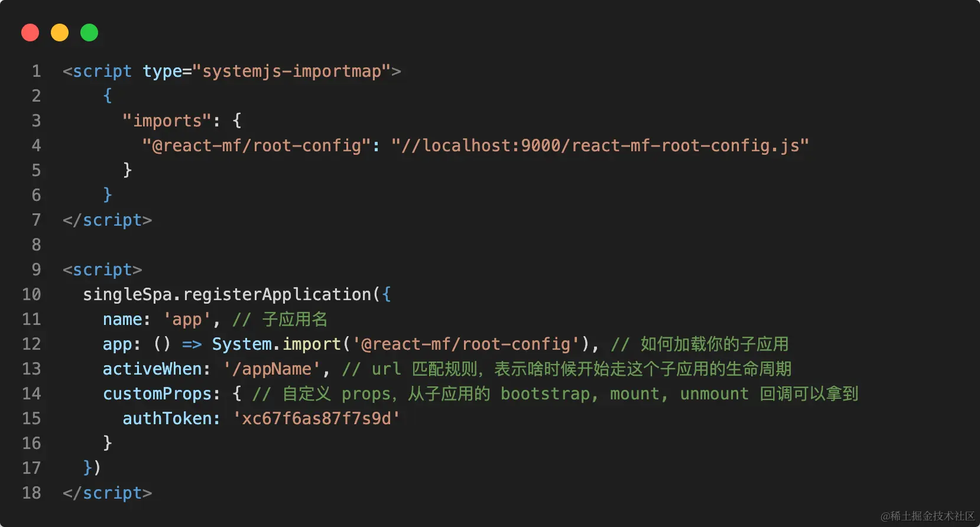Viewport: 980px width, 527px height.
Task: Click the comment "子应用名" on line 11
Action: point(294,320)
